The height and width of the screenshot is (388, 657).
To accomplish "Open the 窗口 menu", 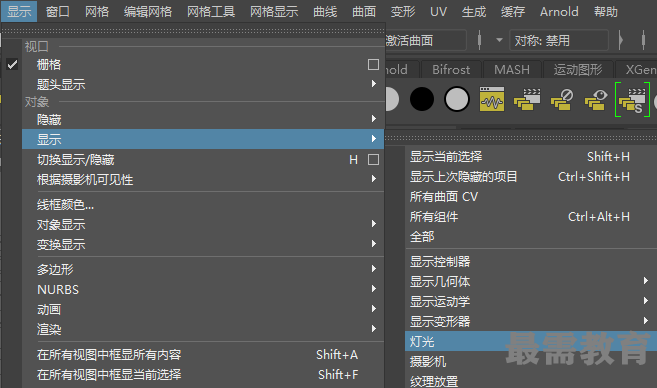I will (x=57, y=11).
